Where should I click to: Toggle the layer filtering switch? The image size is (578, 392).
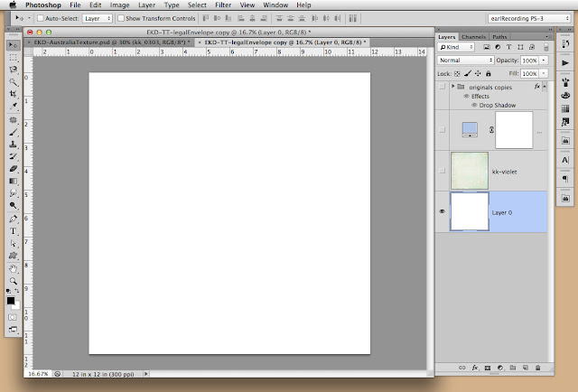546,47
